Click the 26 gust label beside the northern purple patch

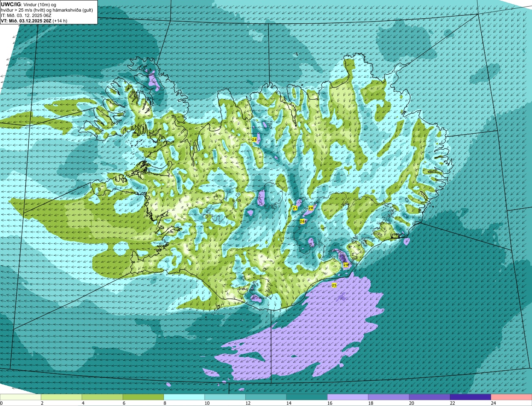254,139
